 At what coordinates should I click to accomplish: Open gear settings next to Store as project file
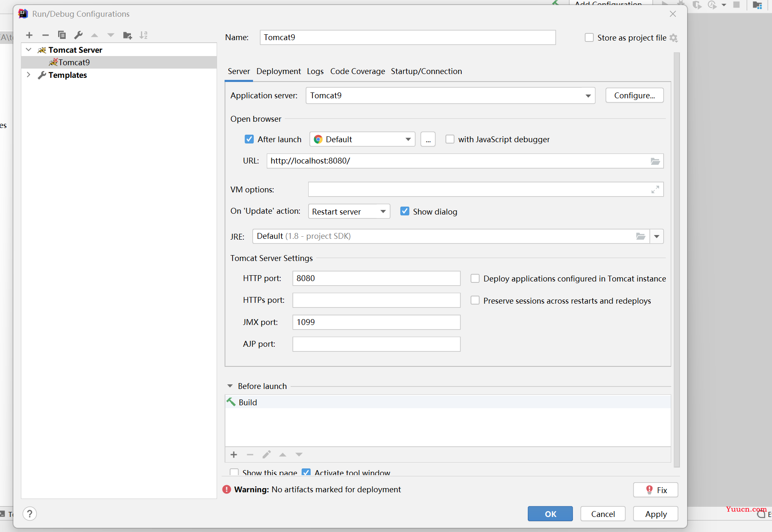(x=673, y=38)
